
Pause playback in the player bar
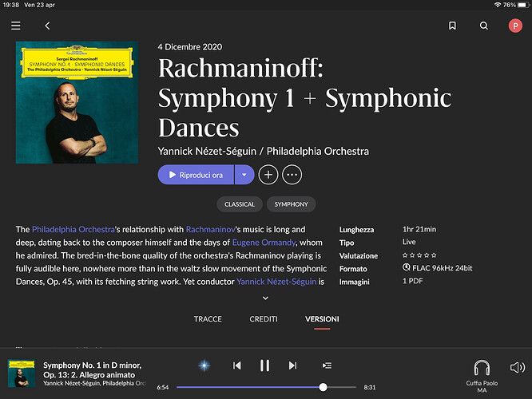coord(264,365)
